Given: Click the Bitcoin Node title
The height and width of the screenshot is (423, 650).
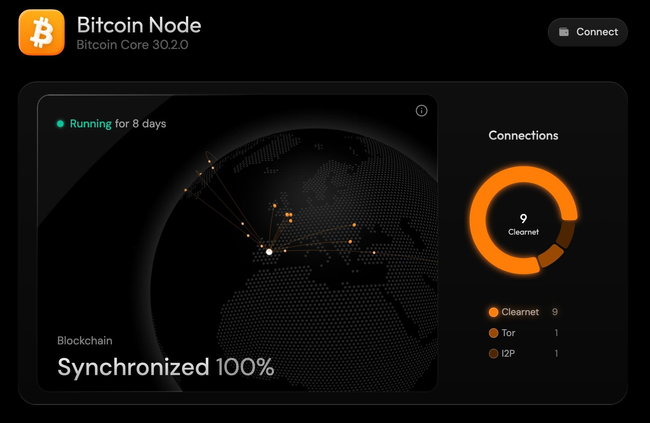Looking at the screenshot, I should point(139,25).
